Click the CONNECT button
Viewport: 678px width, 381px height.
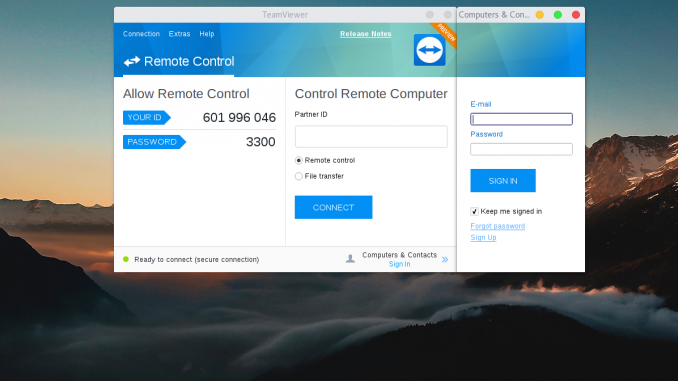(x=333, y=207)
